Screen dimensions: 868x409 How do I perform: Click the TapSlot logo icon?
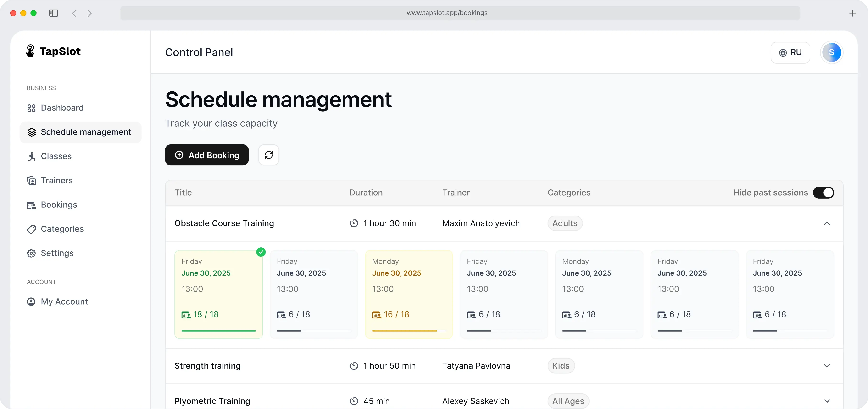pyautogui.click(x=30, y=51)
